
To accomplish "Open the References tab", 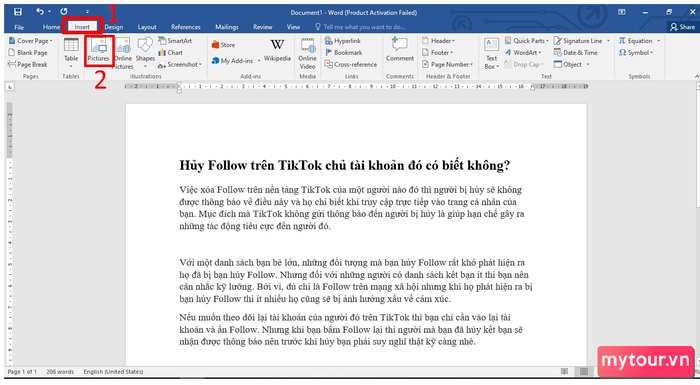I will point(186,27).
